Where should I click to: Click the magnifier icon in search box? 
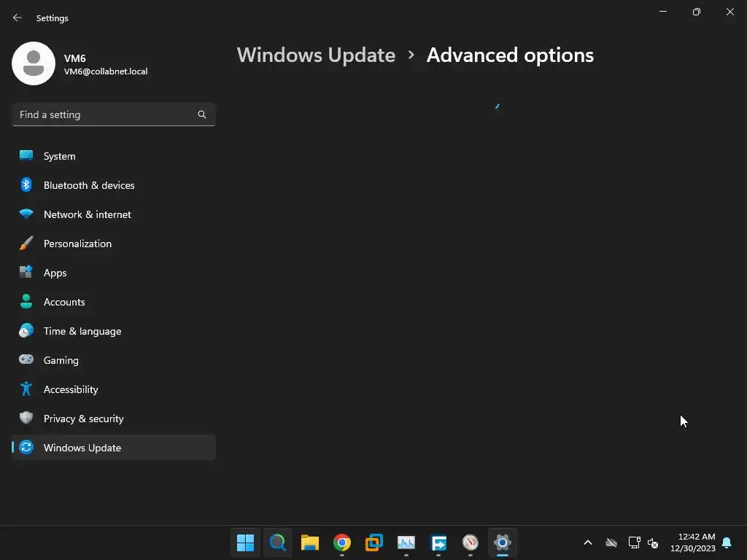202,114
